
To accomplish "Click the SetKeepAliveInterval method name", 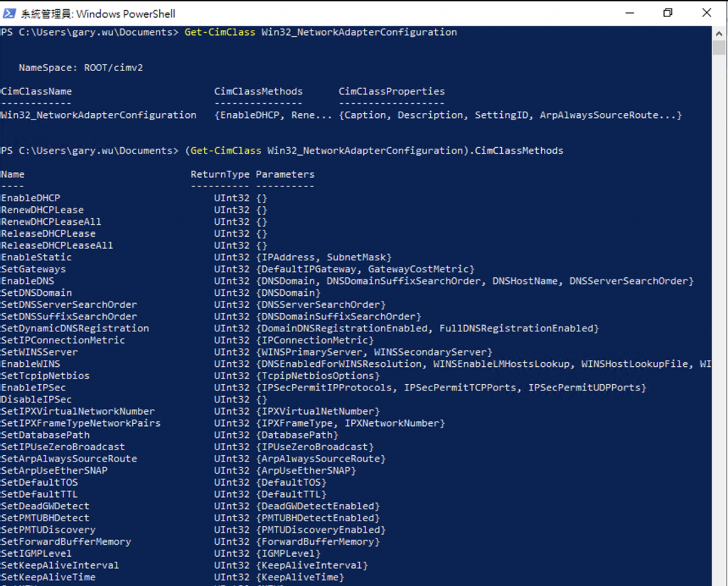I will pos(60,565).
